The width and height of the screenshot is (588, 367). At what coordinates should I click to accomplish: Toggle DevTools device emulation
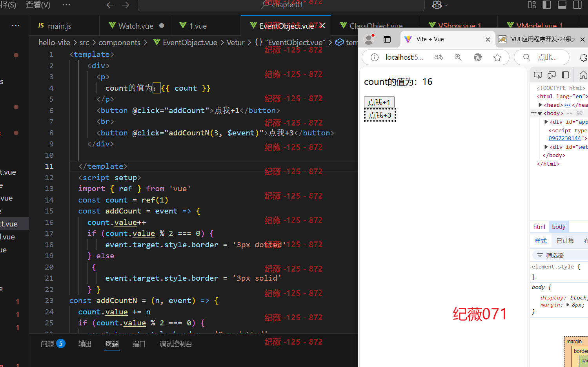tap(552, 75)
